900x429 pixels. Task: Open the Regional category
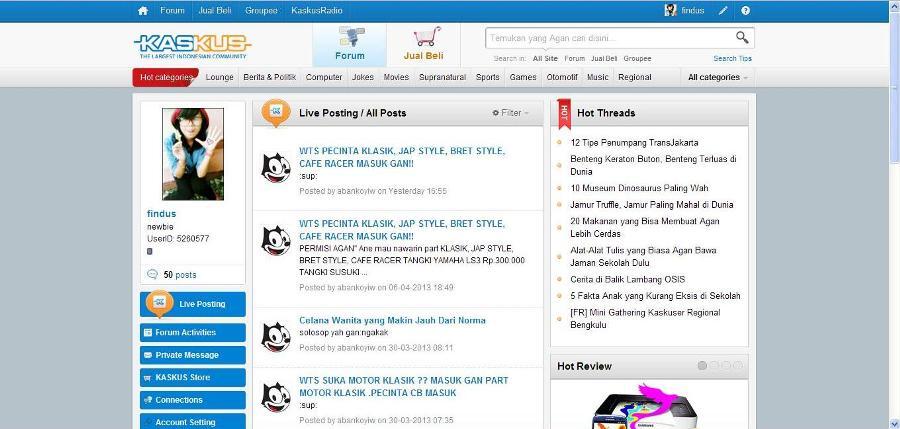click(635, 77)
